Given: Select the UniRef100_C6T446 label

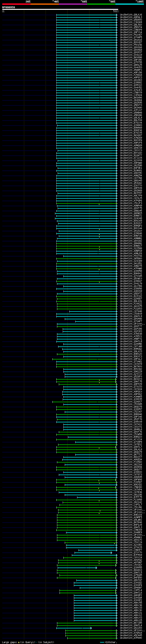Looking at the screenshot, I should pos(131,311).
